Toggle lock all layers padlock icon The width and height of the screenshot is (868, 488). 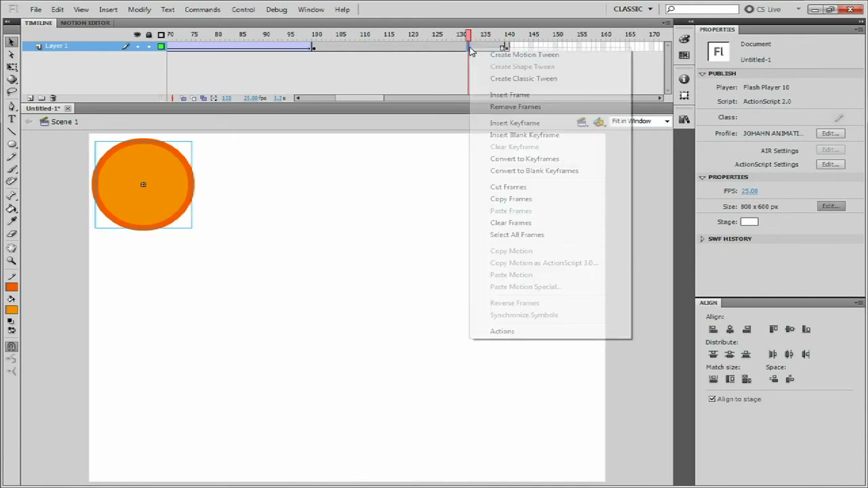[x=149, y=35]
